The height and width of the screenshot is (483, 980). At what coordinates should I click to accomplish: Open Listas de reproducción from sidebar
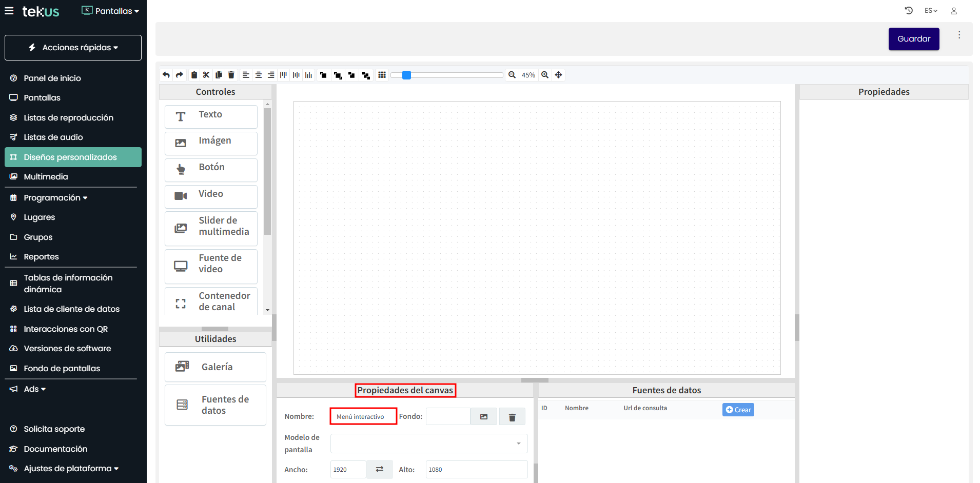tap(68, 117)
